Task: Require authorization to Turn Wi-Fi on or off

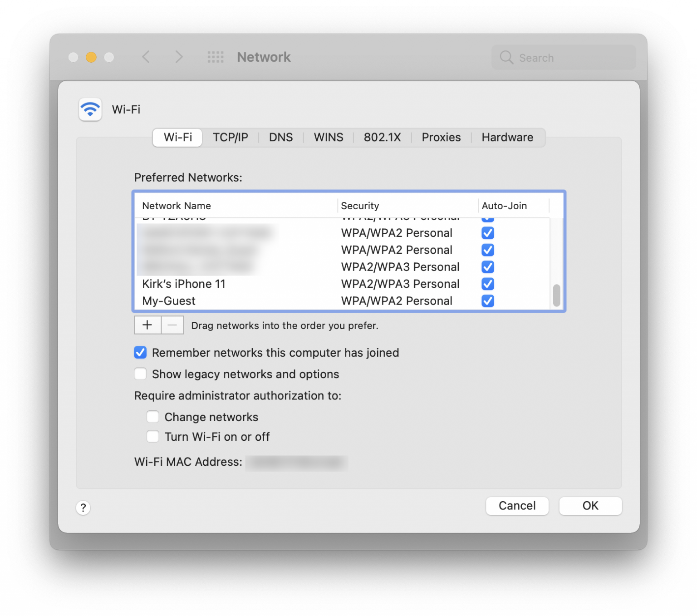Action: pos(153,436)
